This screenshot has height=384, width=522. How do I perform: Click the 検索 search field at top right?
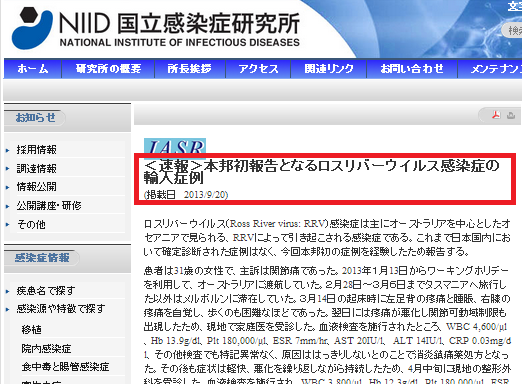point(512,31)
